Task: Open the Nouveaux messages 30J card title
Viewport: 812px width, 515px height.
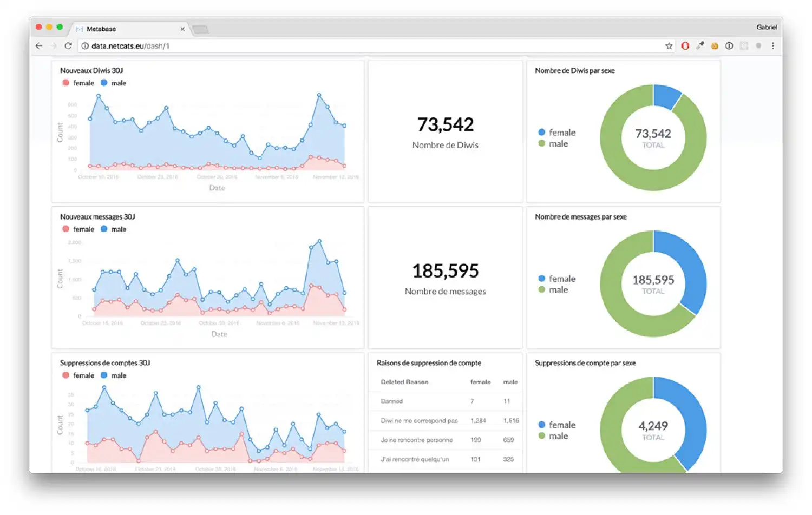Action: pyautogui.click(x=97, y=216)
